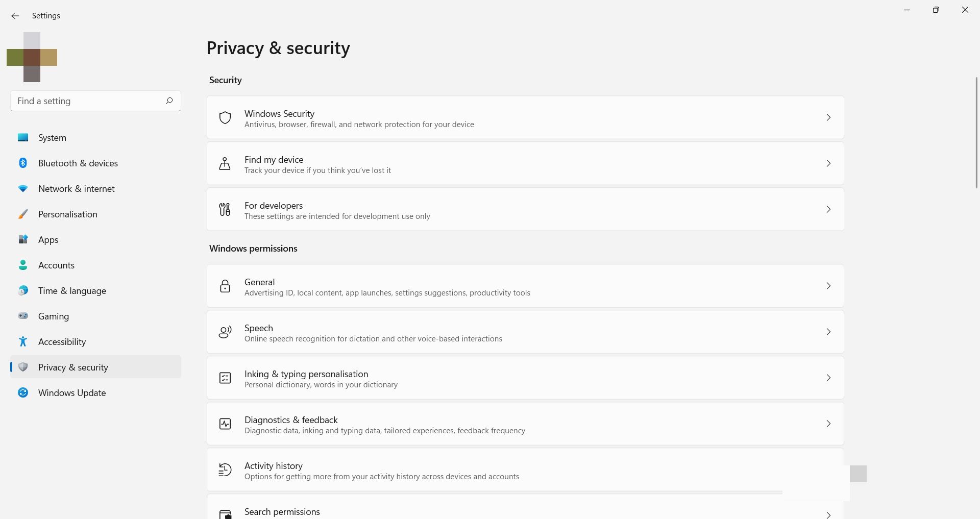This screenshot has width=980, height=519.
Task: Click the Find my device icon
Action: coord(225,164)
